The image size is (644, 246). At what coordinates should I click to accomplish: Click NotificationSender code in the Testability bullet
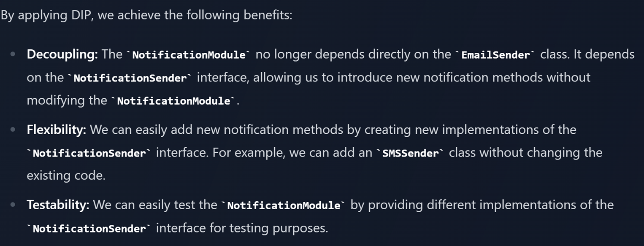89,229
